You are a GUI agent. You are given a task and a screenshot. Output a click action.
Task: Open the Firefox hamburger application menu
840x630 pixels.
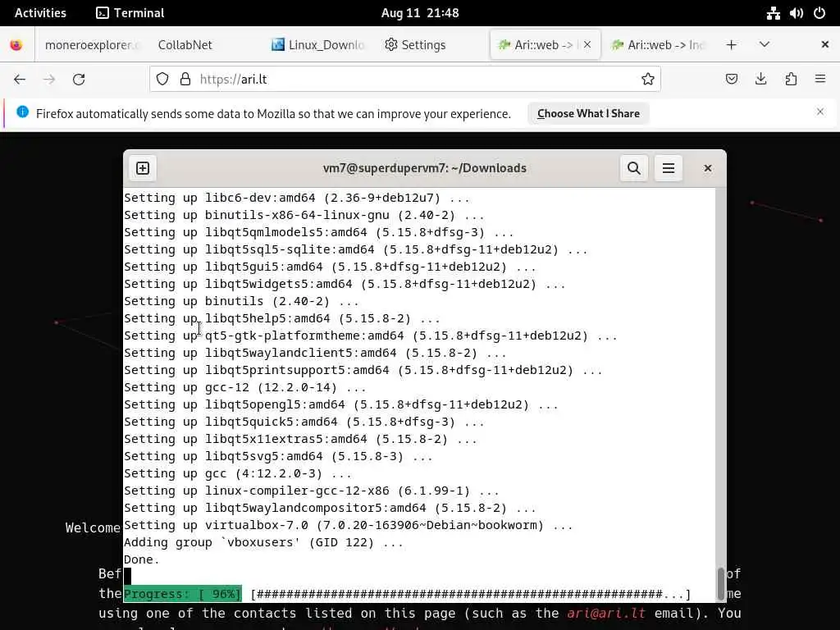(x=820, y=80)
